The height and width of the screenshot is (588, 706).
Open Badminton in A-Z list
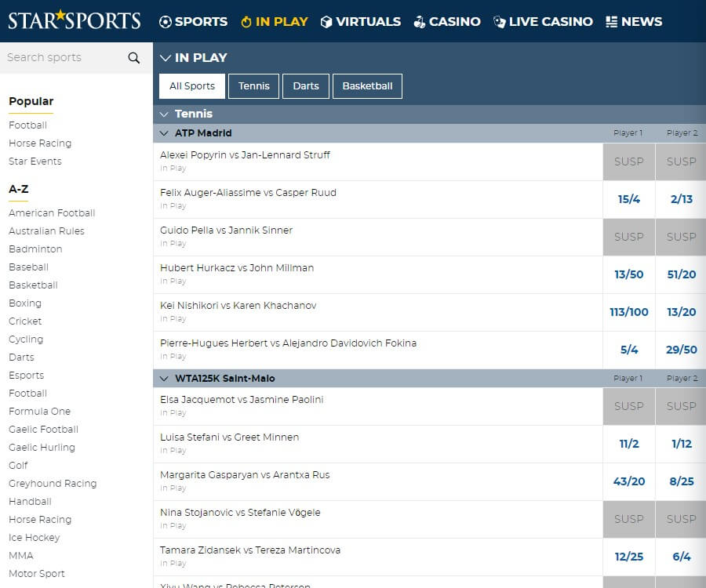(x=35, y=249)
